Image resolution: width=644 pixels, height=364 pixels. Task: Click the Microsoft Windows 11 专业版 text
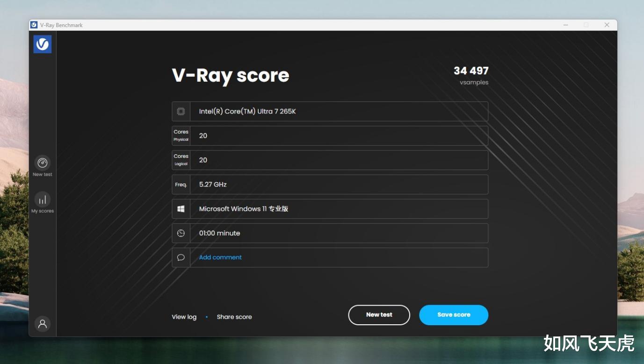coord(244,209)
